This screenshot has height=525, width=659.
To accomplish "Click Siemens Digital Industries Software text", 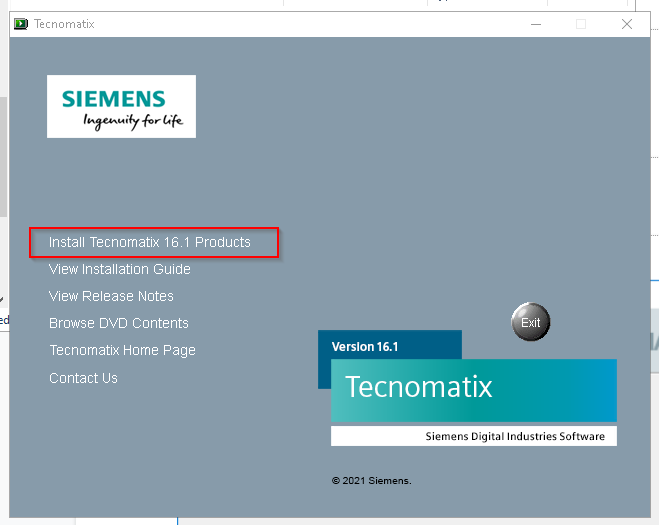I will [515, 436].
